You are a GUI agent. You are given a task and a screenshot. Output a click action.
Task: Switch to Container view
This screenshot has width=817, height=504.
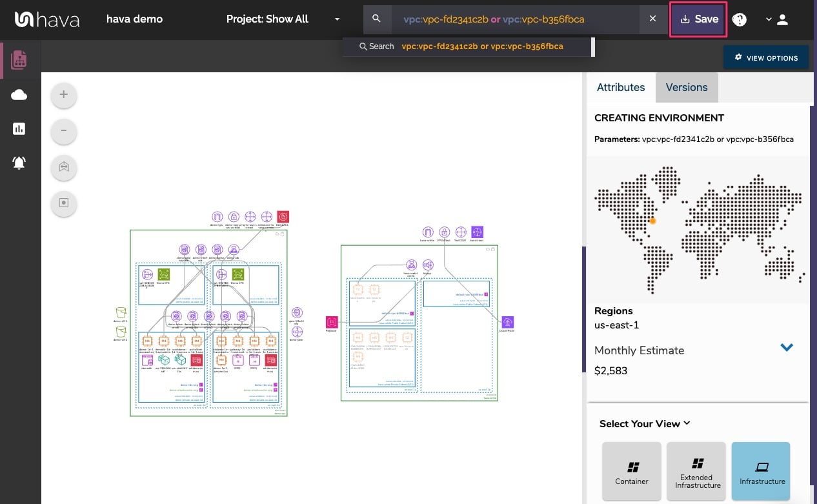[631, 470]
